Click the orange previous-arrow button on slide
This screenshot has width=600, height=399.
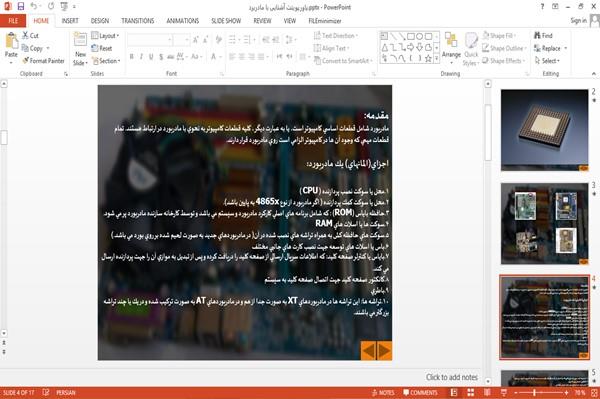point(368,350)
